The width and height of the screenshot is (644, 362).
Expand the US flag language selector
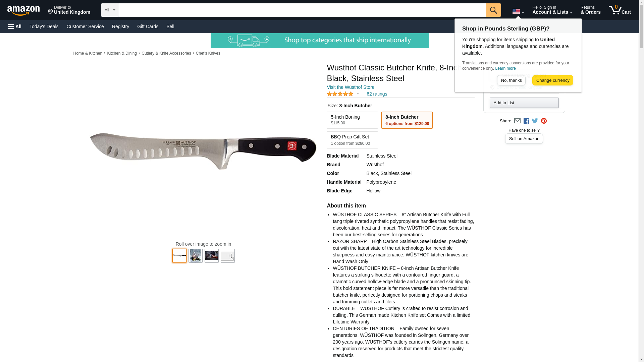pos(518,12)
